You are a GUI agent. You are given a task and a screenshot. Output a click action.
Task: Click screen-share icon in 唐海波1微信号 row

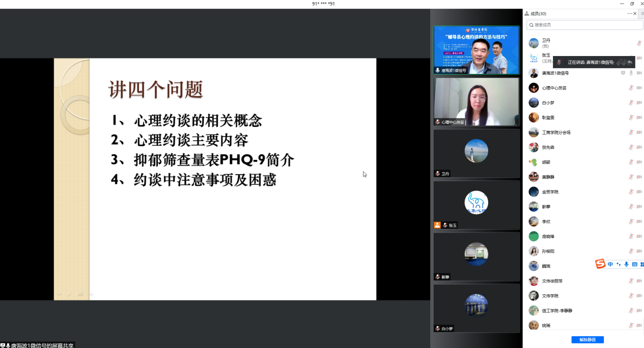tap(623, 73)
